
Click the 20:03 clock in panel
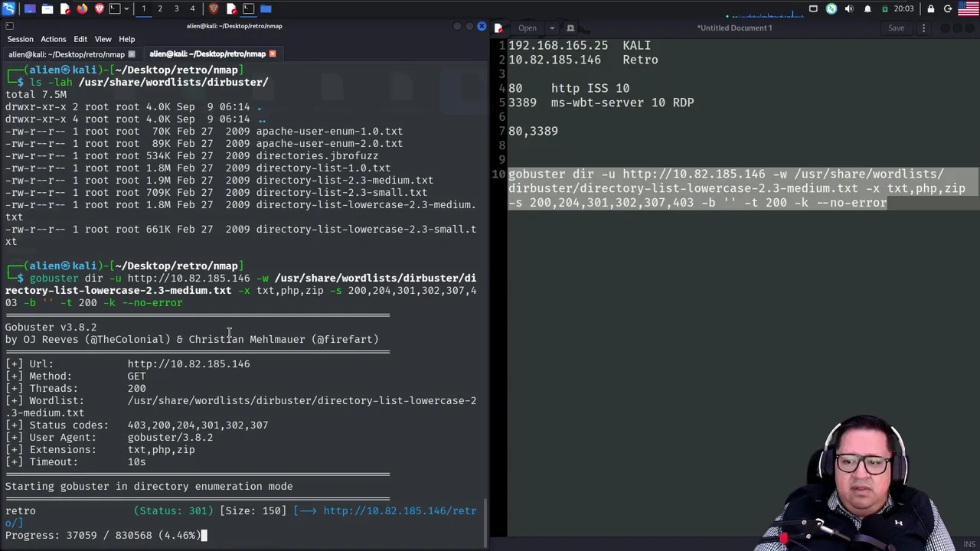pos(904,8)
